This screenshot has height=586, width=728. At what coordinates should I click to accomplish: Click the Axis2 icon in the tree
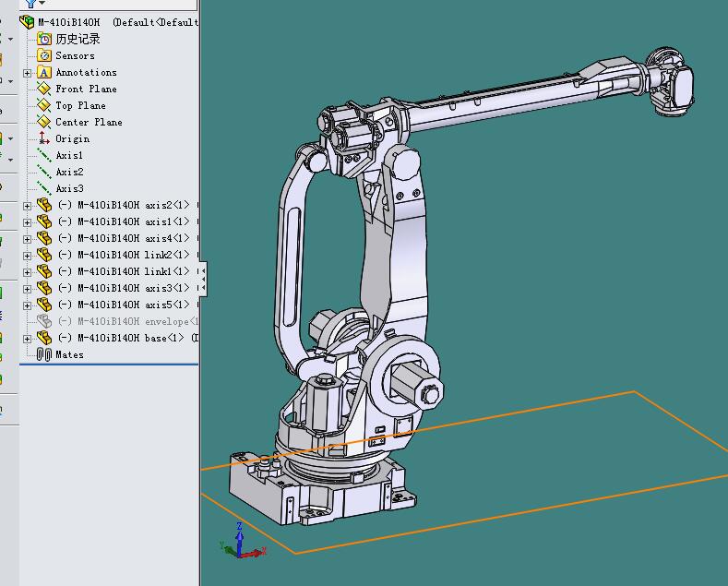43,172
